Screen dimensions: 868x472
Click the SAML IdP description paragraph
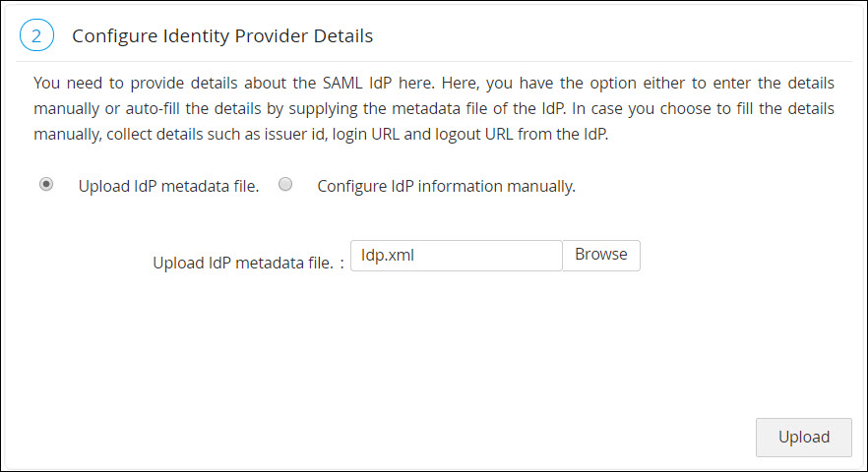pos(433,108)
